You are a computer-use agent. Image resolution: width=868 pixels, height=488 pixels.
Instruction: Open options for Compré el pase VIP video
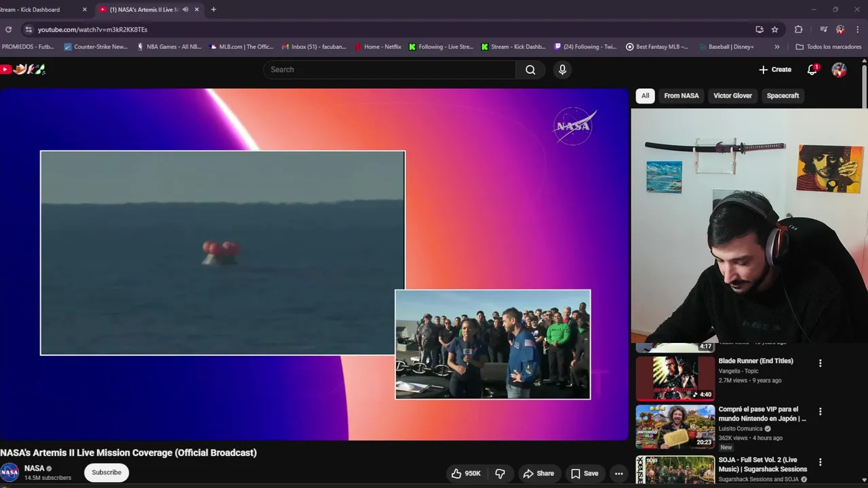820,411
